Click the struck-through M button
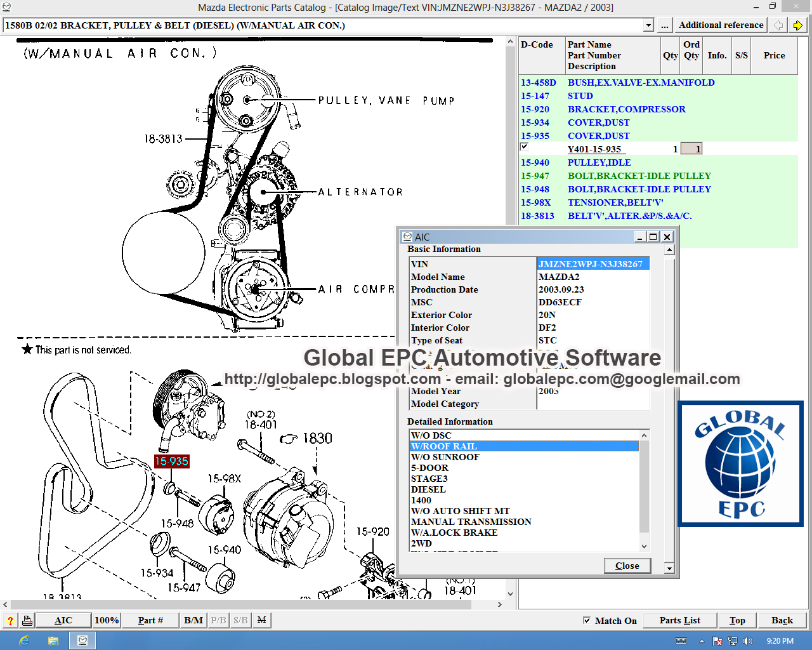The width and height of the screenshot is (812, 650). coord(261,620)
